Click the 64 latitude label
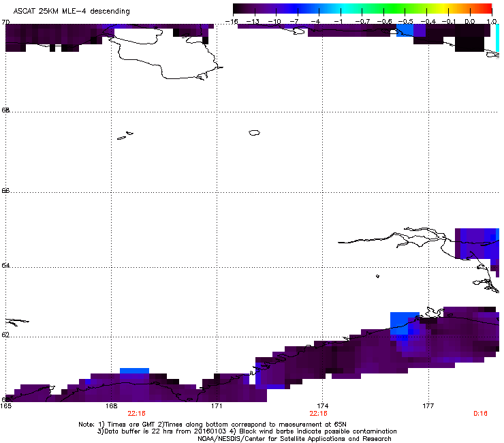 [5, 265]
